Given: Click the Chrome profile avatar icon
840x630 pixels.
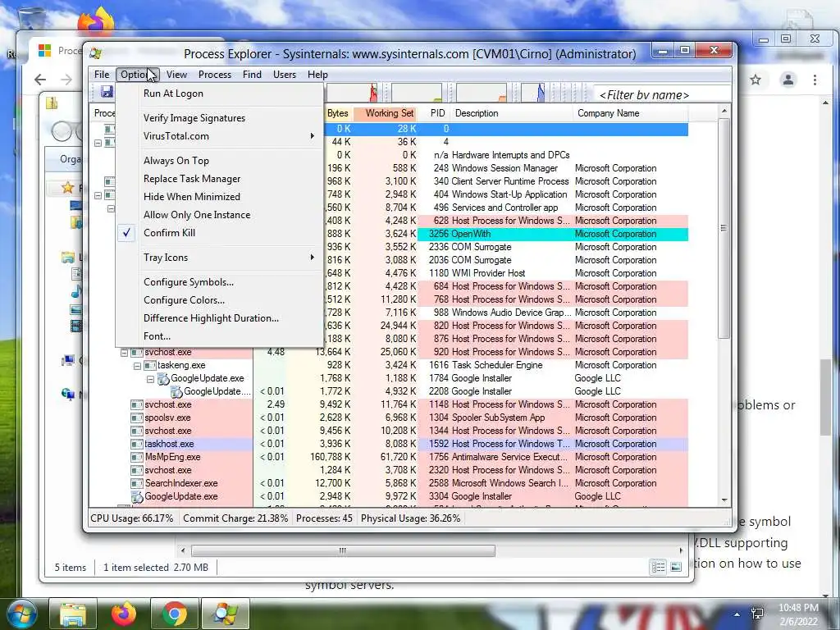Looking at the screenshot, I should tap(788, 80).
